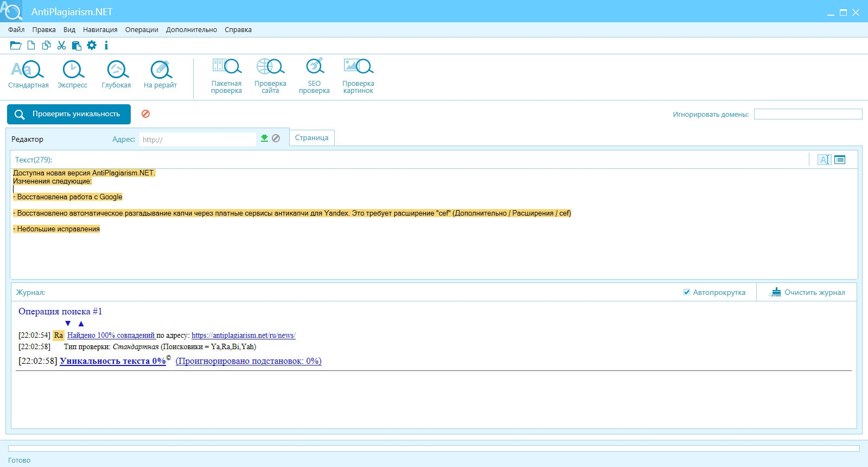Screen dimensions: 868x467
Task: Start a Стандартная check
Action: tap(28, 74)
